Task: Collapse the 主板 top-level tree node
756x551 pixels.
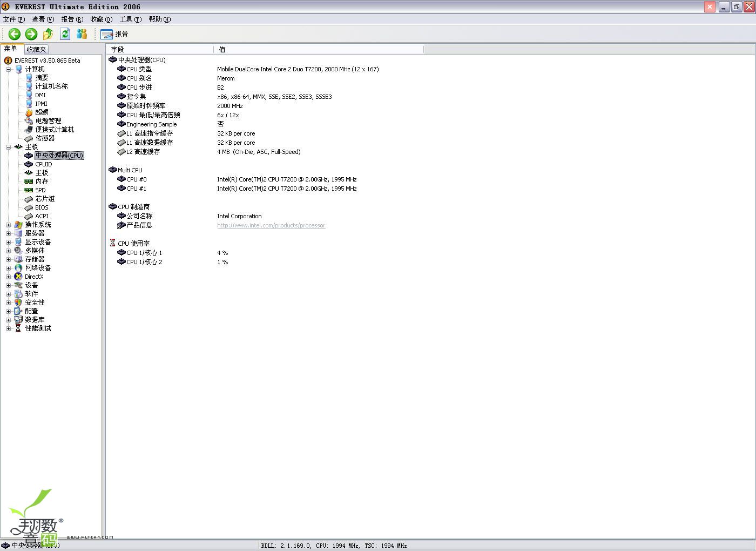Action: (x=8, y=147)
